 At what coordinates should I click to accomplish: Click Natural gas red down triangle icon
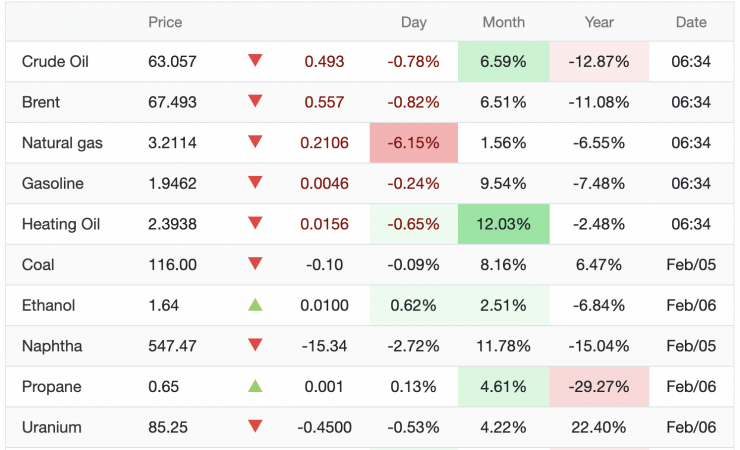click(255, 142)
